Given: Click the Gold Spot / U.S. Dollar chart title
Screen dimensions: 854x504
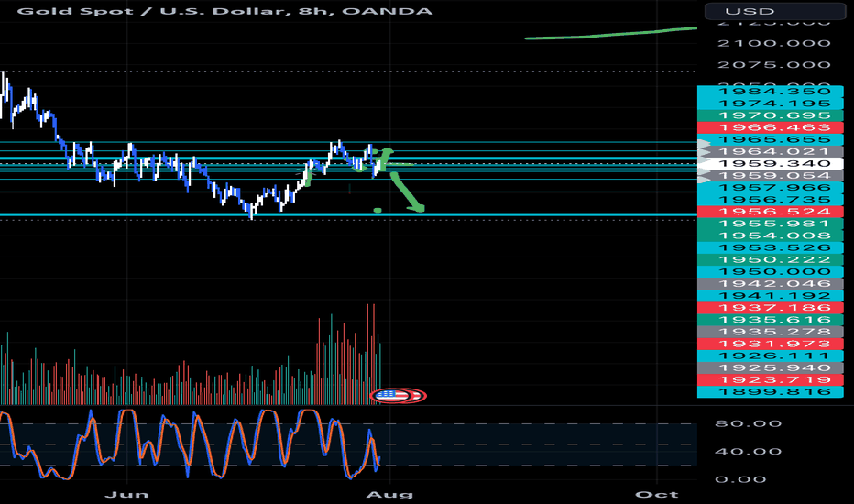Looking at the screenshot, I should 224,11.
